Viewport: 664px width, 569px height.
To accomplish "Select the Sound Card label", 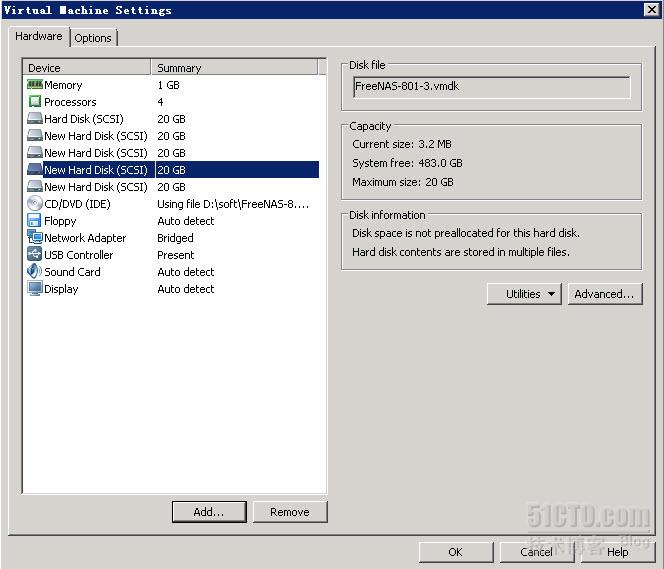I will click(x=72, y=272).
